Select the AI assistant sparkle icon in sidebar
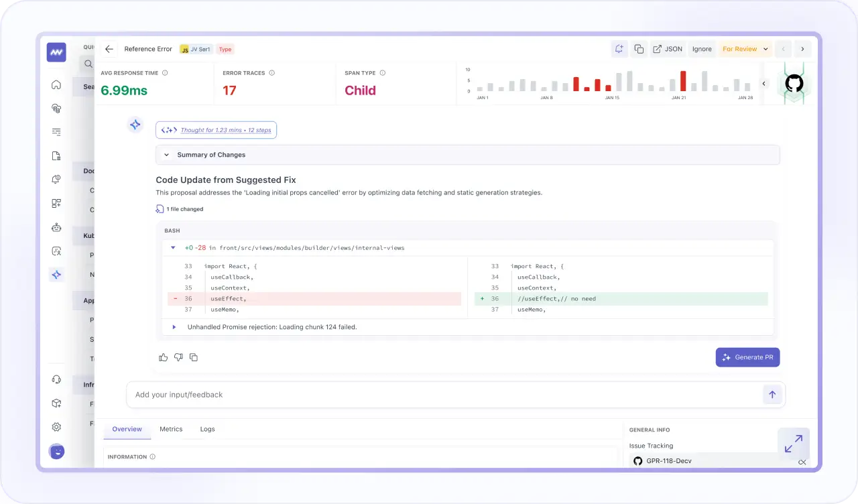Screen dimensions: 858x504 56,274
